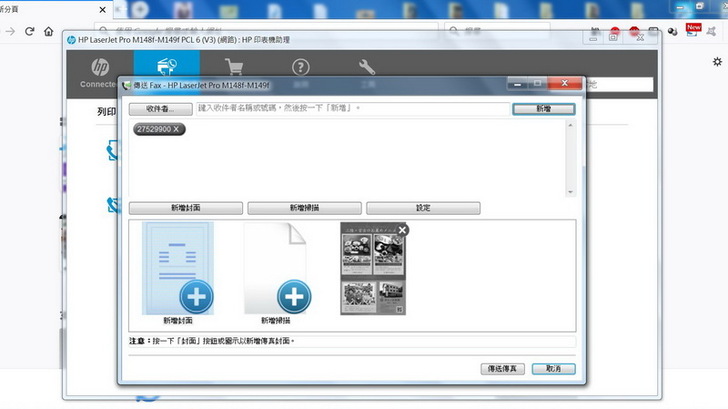Focus the recipient name or number field
Screen dimensions: 728x409
pos(352,108)
